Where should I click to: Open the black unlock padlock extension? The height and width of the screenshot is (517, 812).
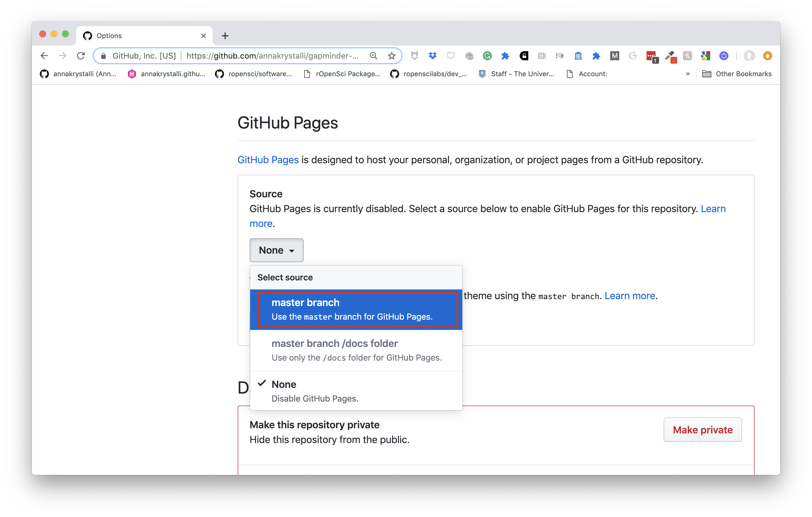[524, 56]
